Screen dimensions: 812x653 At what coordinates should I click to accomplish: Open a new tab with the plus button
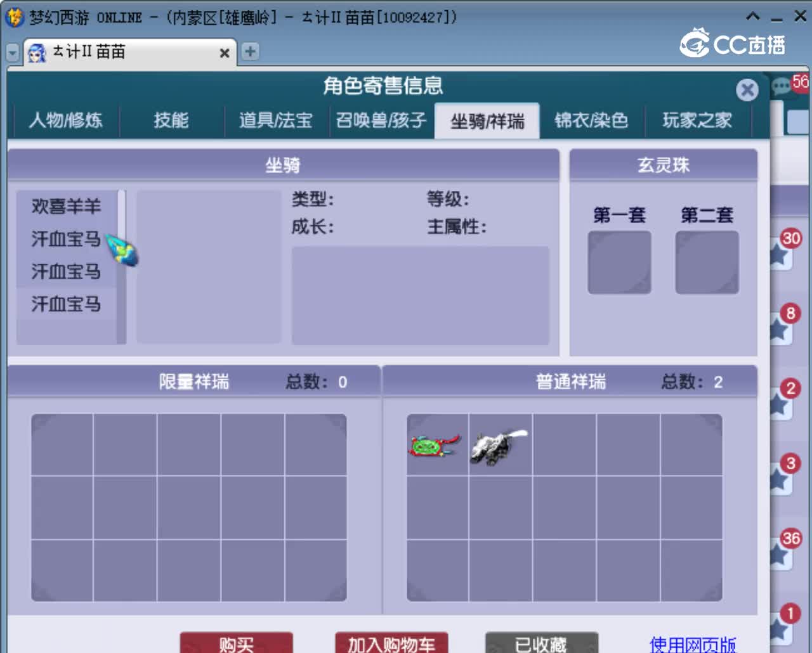[x=250, y=53]
